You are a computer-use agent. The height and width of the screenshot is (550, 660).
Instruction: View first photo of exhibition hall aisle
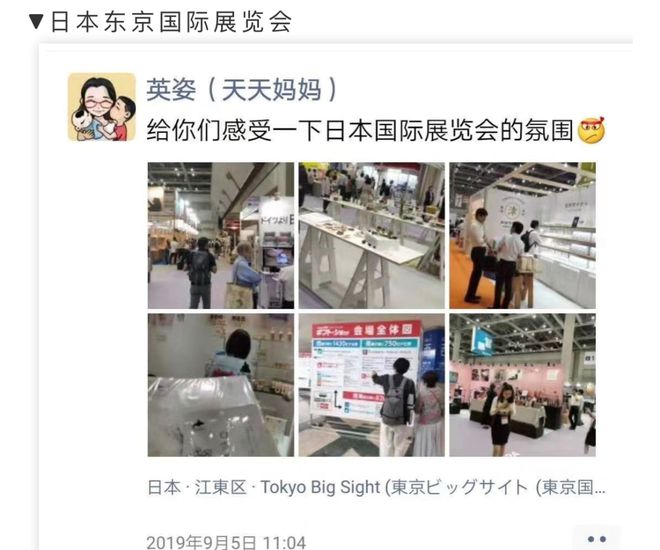tap(221, 236)
